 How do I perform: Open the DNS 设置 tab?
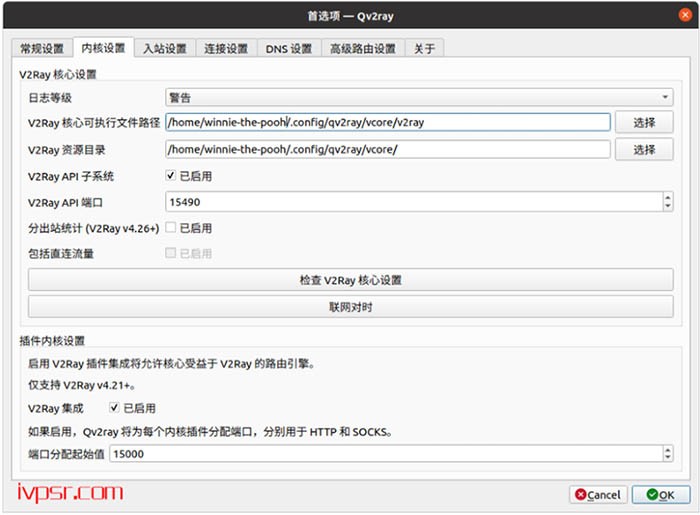tap(289, 48)
